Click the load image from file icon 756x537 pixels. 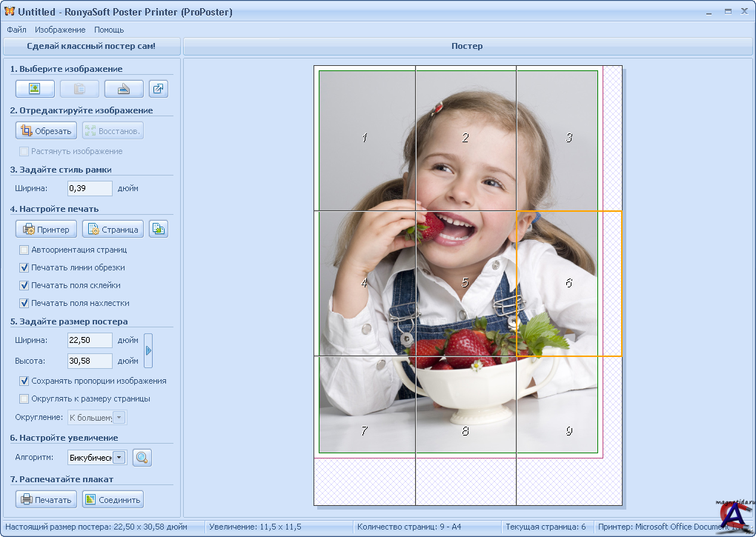(35, 89)
